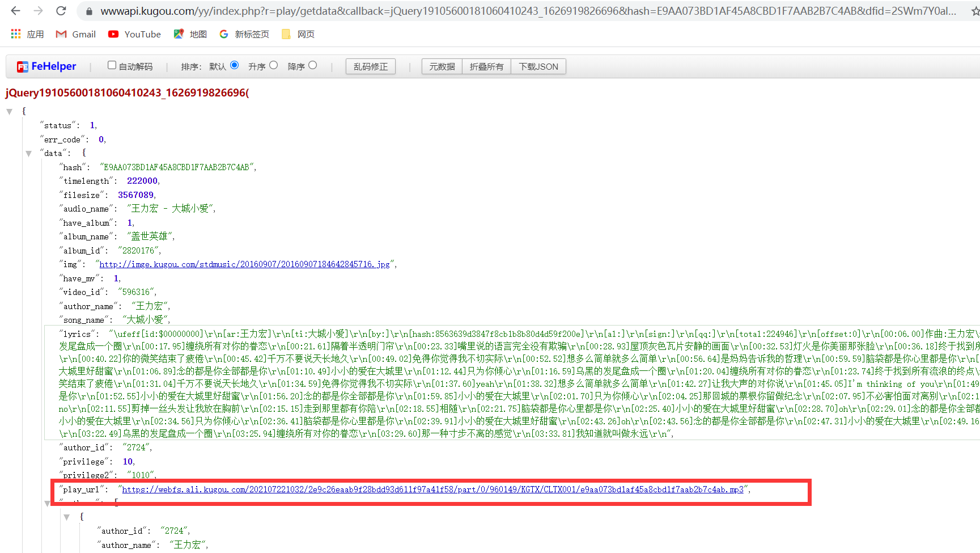This screenshot has width=980, height=553.
Task: Select audio_name value 王力宏 - 大城小爱
Action: pyautogui.click(x=170, y=209)
